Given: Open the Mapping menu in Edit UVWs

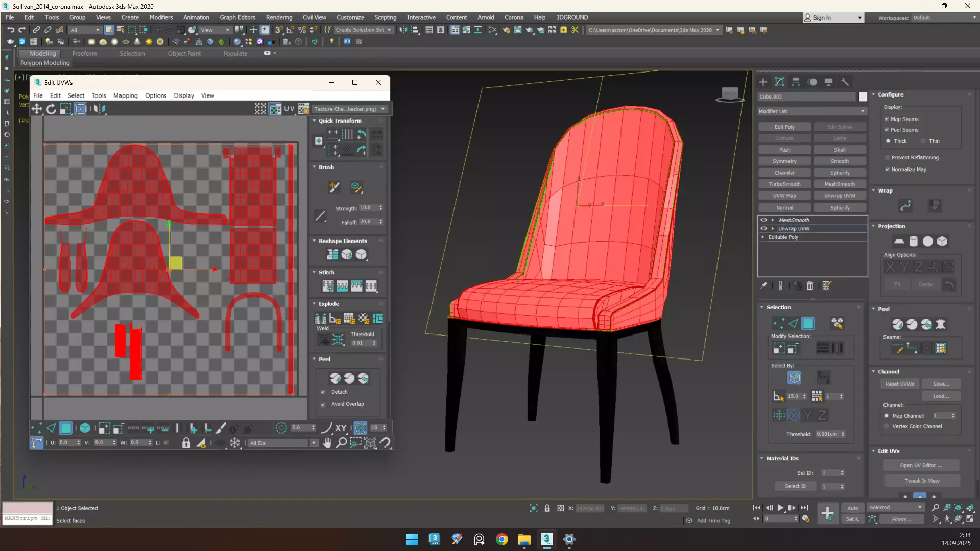Looking at the screenshot, I should click(125, 95).
